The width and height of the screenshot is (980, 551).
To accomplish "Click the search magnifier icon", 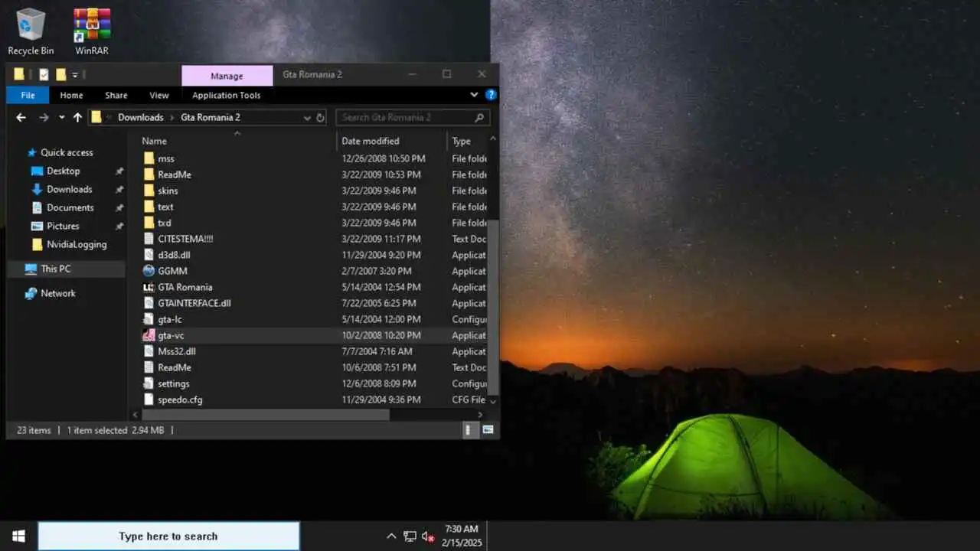I will point(479,117).
